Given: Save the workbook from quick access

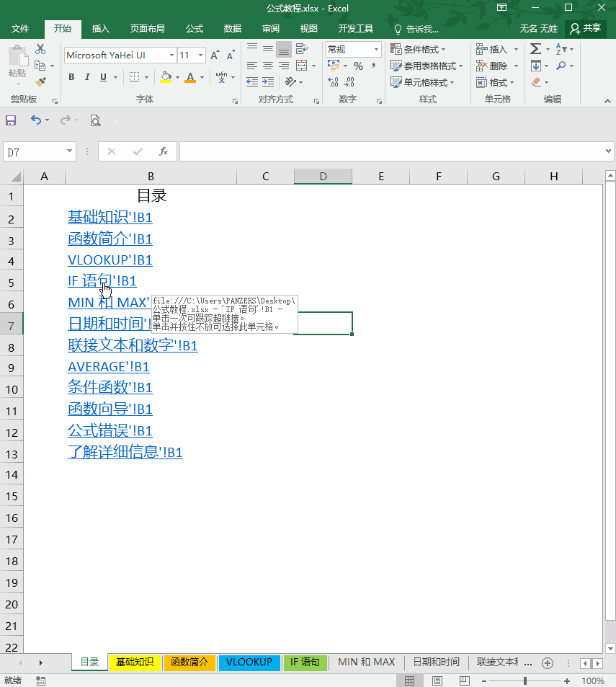Looking at the screenshot, I should pyautogui.click(x=11, y=120).
